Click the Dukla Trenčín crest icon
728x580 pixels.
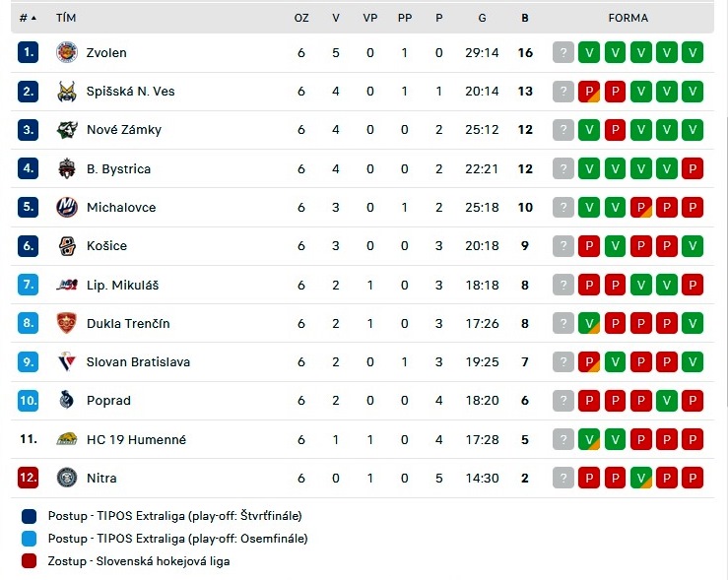click(x=66, y=323)
